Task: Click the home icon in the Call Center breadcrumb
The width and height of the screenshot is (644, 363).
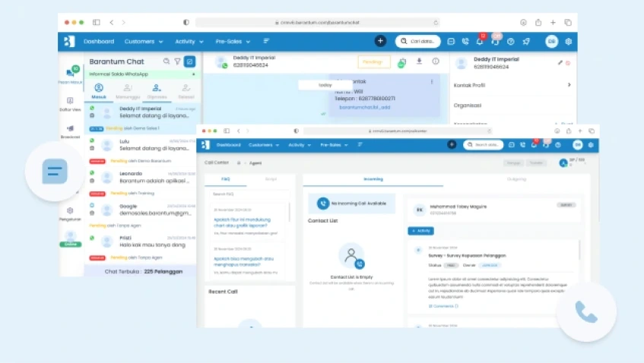Action: pos(238,163)
